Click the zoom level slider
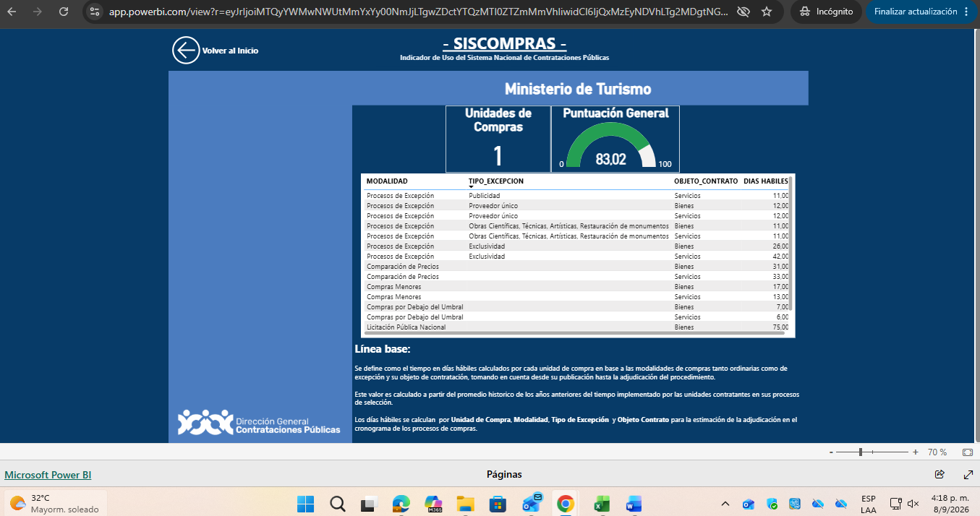 click(x=877, y=452)
